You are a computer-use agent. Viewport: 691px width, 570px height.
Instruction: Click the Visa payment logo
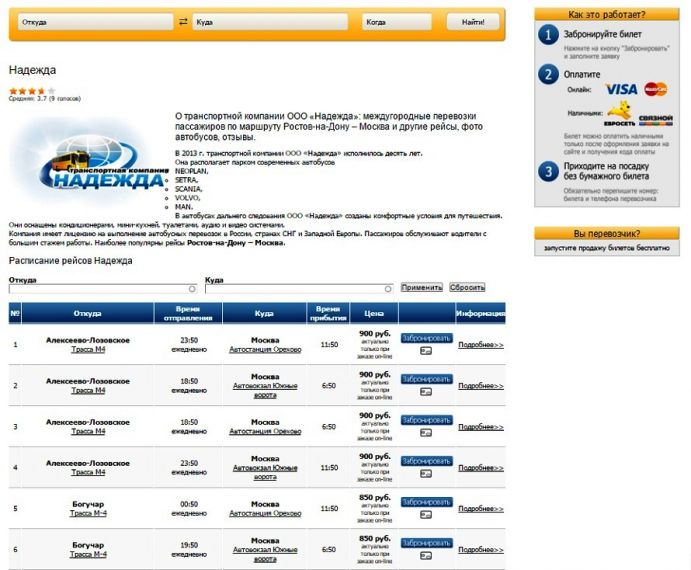coord(621,89)
